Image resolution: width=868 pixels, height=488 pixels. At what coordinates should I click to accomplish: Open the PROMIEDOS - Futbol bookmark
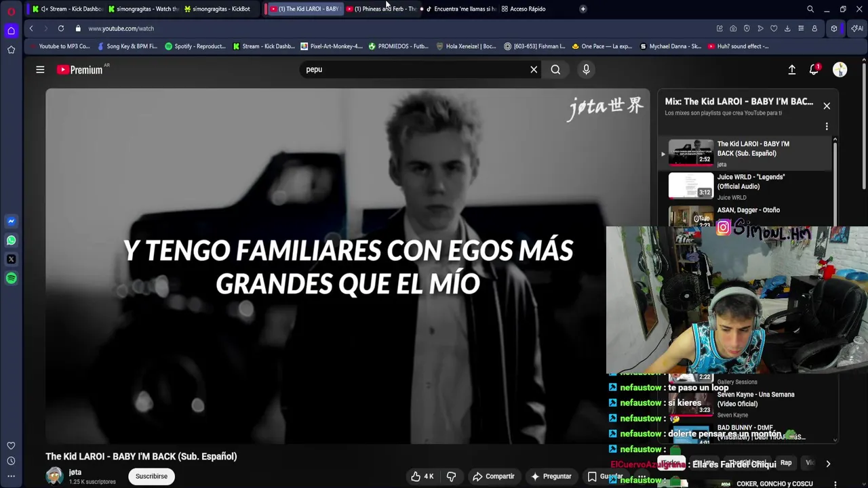click(399, 46)
